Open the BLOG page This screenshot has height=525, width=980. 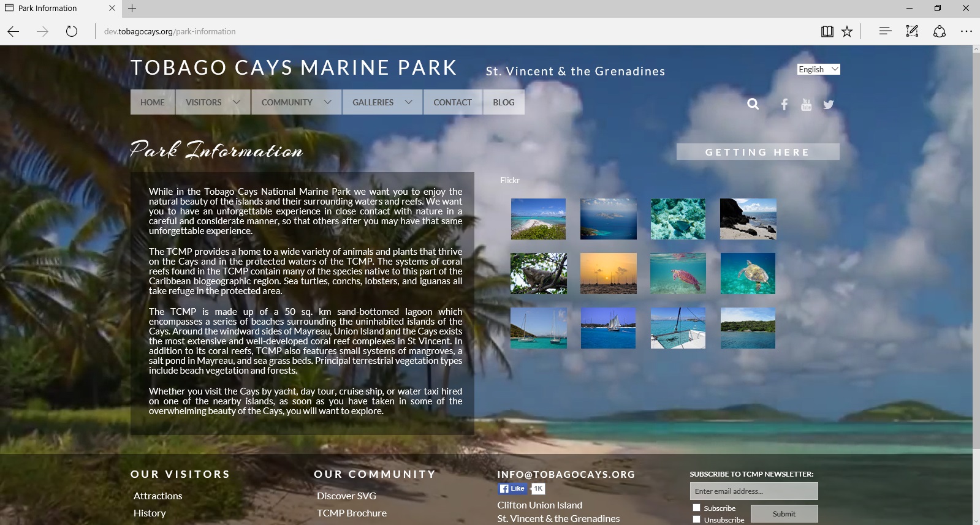(504, 102)
